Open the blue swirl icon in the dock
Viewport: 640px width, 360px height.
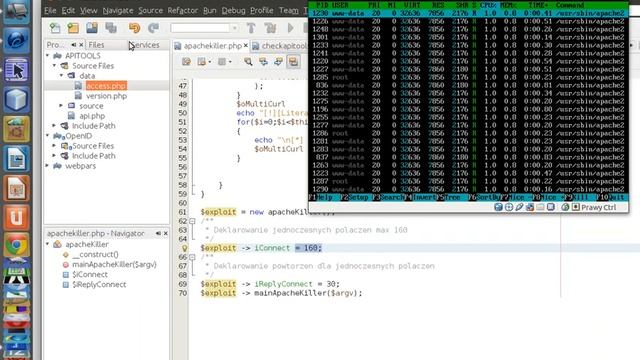coord(16,40)
